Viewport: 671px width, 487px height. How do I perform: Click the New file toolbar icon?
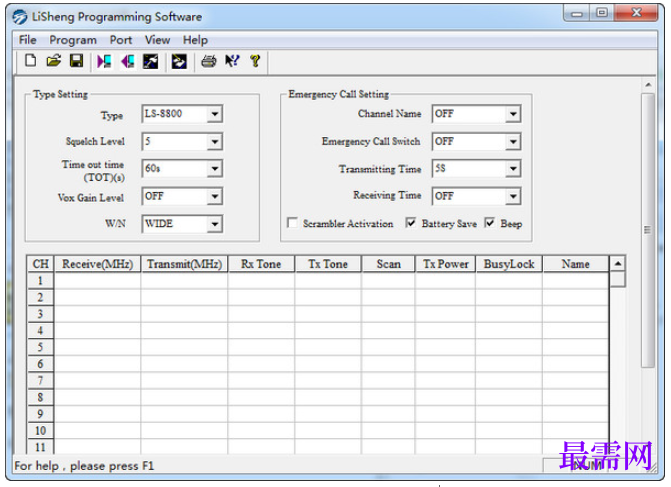(x=30, y=61)
